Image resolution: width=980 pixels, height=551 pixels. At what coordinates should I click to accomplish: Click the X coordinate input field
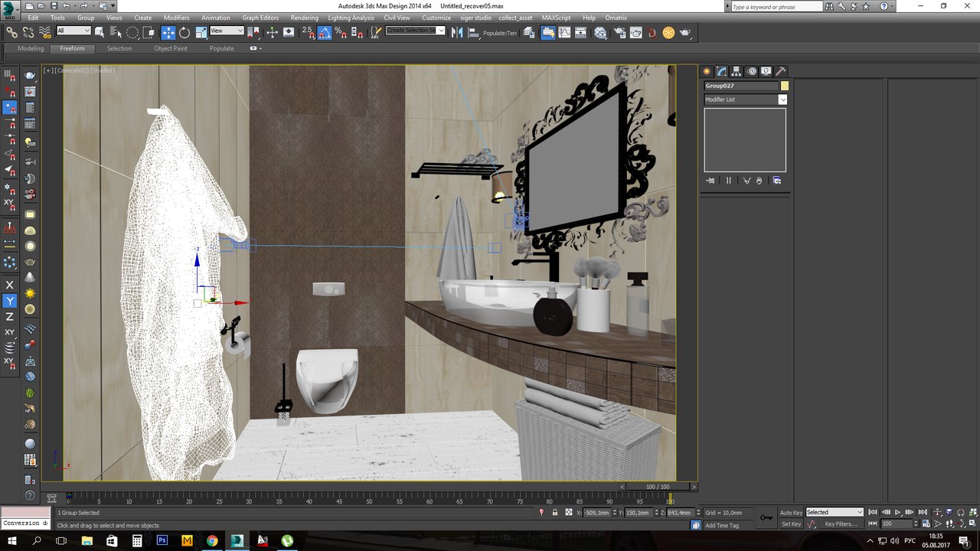click(x=597, y=513)
